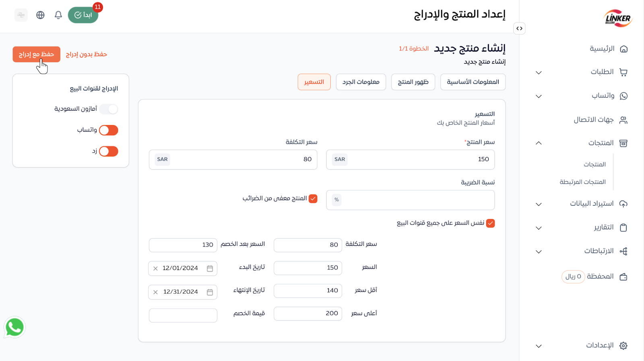Expand the واتساب menu chevron

pyautogui.click(x=539, y=96)
